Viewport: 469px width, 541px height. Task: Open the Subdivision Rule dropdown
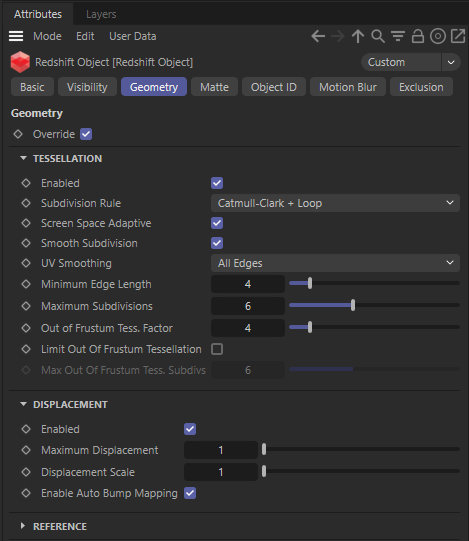[x=335, y=203]
